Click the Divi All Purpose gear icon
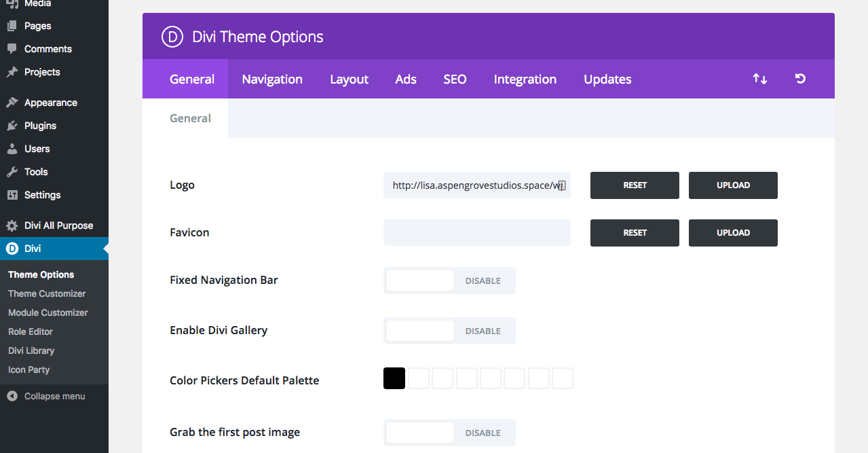This screenshot has width=868, height=453. point(12,225)
